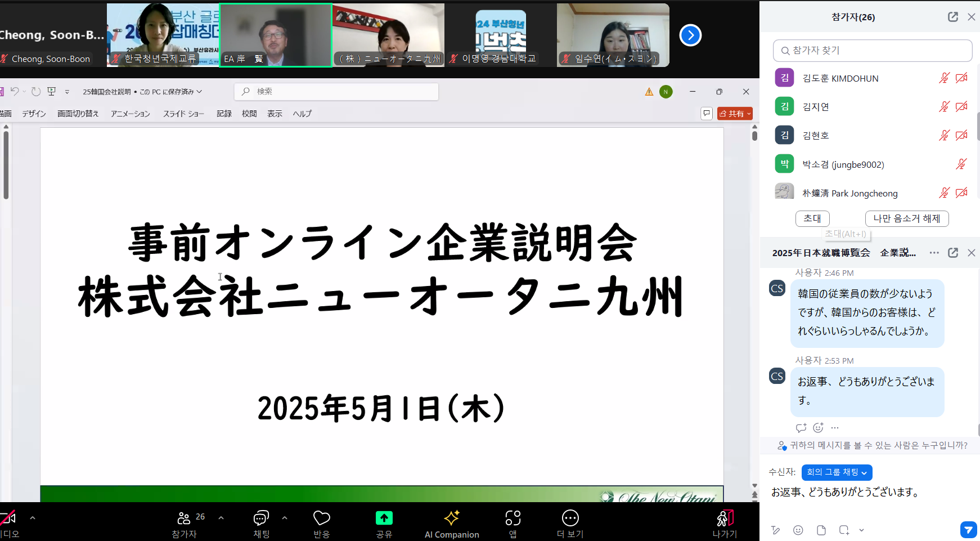
Task: Click the More (더 보기) ellipsis icon
Action: pos(570,518)
